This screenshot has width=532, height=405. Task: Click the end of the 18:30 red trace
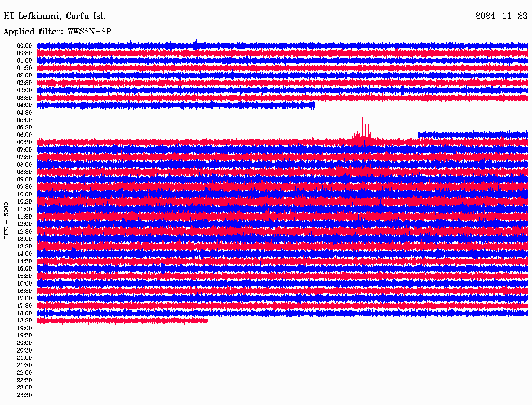point(207,321)
